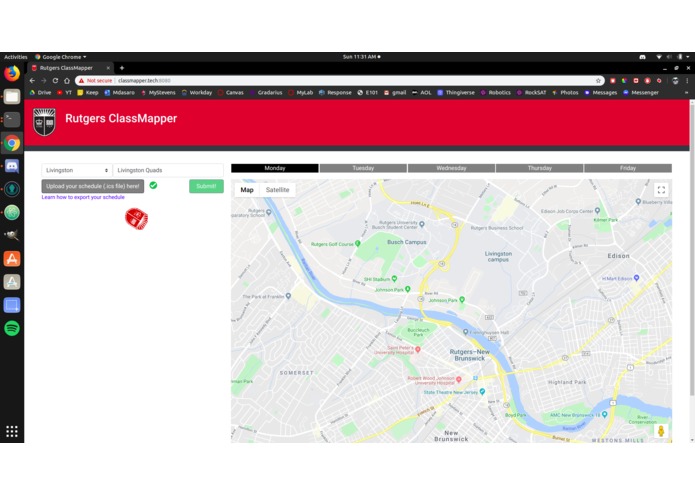
Task: Open Ubuntu Software in the dock
Action: (x=12, y=259)
